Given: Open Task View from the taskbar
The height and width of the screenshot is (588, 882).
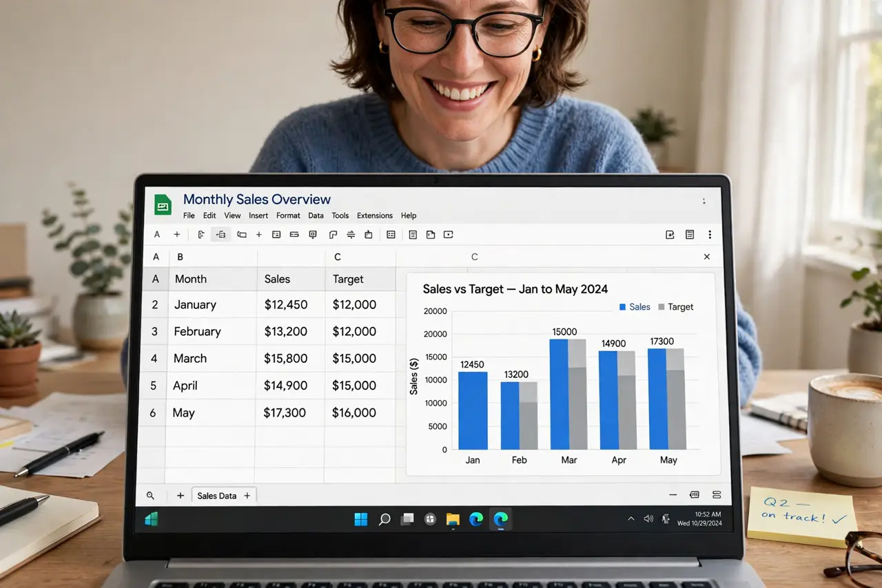Looking at the screenshot, I should [408, 519].
